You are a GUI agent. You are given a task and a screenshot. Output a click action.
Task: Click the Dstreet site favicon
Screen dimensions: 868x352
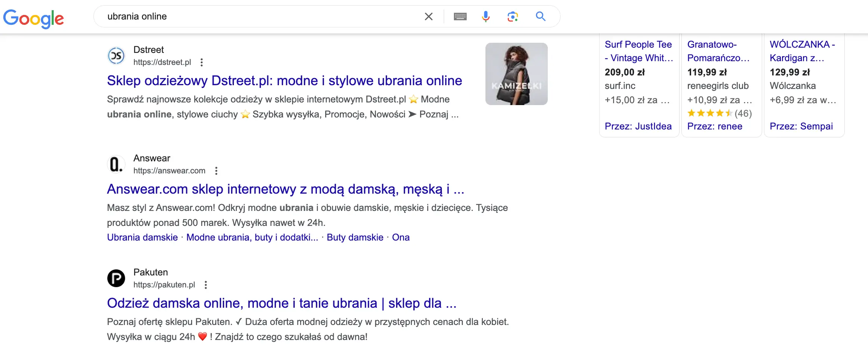[116, 56]
